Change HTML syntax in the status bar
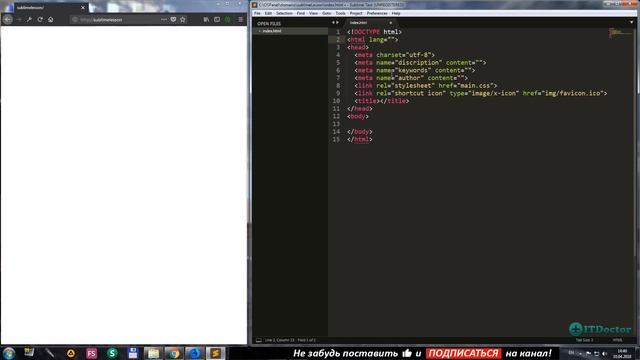The image size is (640, 360). [617, 340]
